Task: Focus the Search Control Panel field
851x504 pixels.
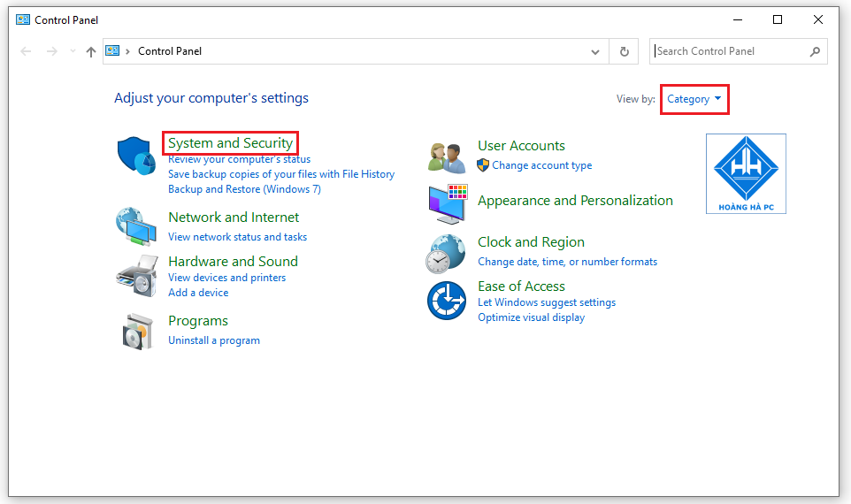Action: click(730, 51)
